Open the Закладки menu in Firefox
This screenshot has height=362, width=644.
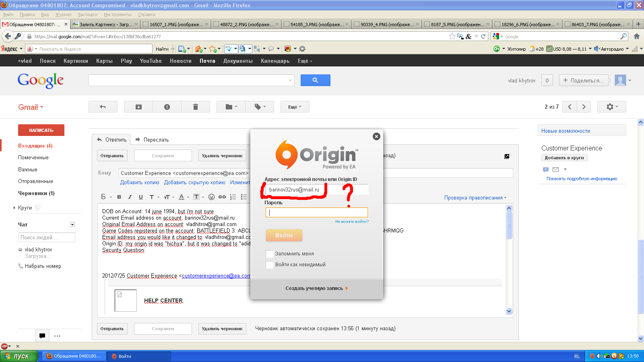pos(88,14)
